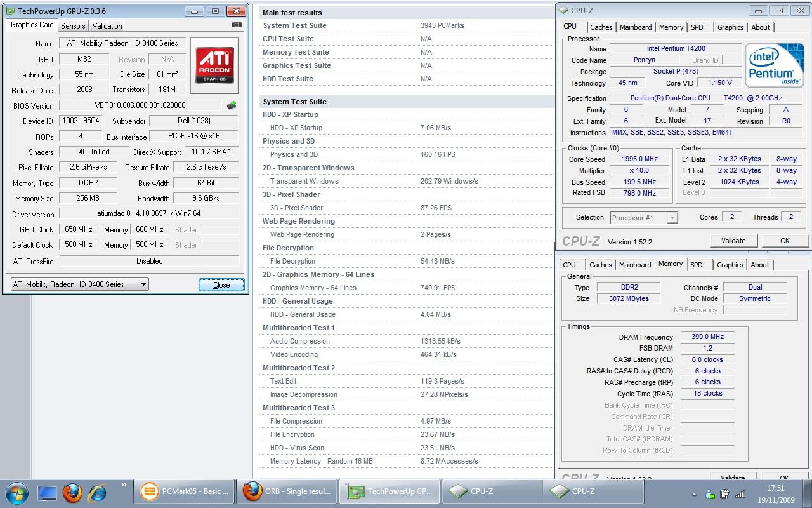Click the CPU-Z title bar icon of the processor window

[564, 10]
